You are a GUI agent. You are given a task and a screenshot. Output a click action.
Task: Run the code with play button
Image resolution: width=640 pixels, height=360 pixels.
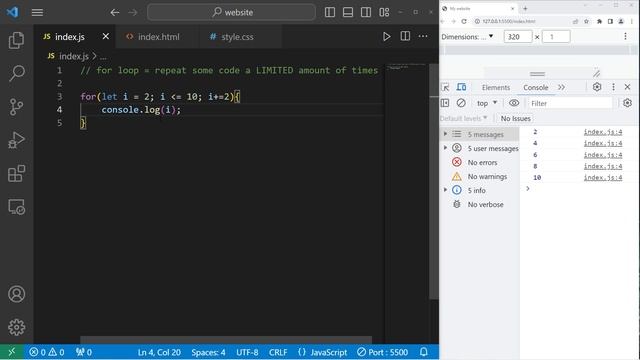pyautogui.click(x=386, y=37)
